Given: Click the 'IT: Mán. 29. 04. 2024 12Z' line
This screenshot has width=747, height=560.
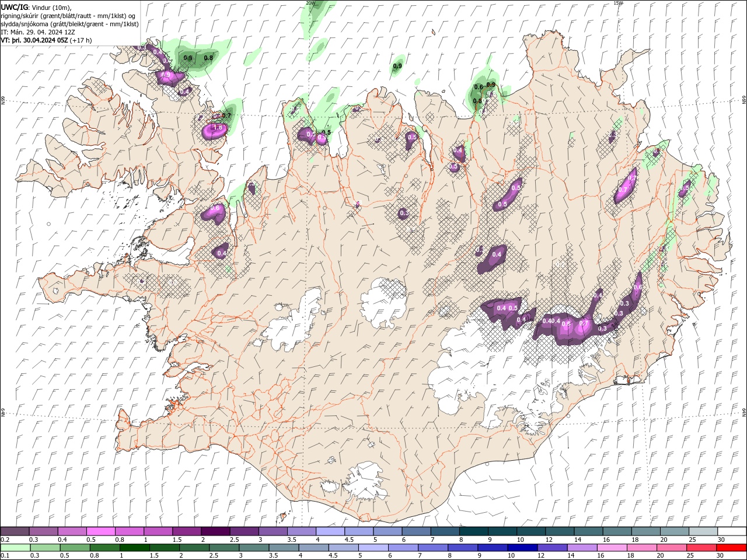Looking at the screenshot, I should 37,32.
